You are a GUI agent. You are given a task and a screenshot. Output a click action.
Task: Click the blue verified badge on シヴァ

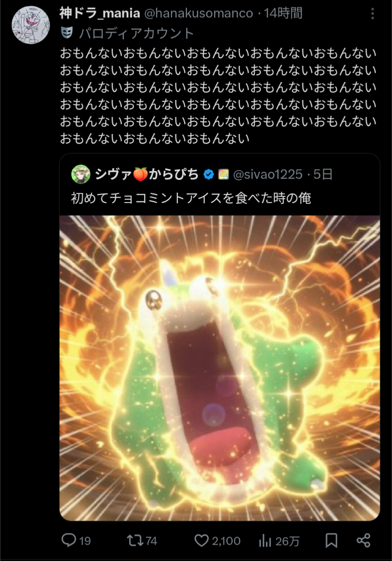[x=208, y=174]
